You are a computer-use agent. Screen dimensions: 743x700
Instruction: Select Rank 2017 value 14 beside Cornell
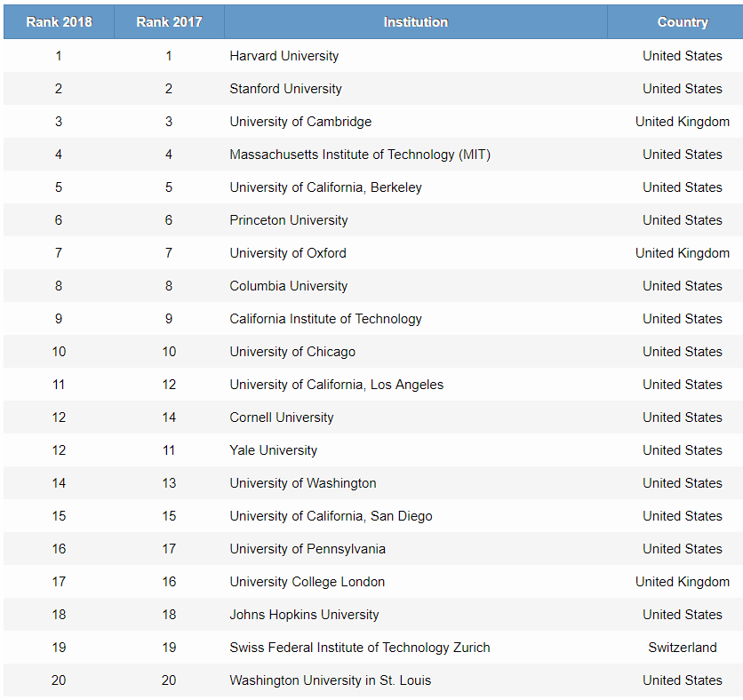coord(169,418)
